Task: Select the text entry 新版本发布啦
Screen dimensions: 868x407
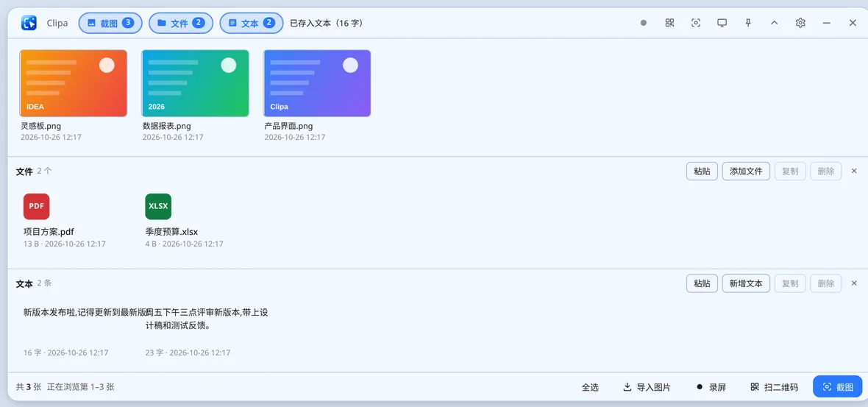Action: (x=85, y=312)
